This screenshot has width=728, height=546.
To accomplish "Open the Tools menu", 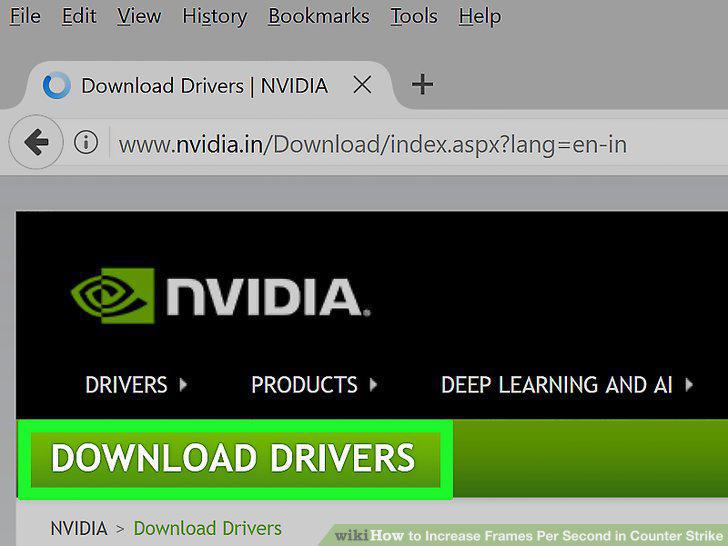I will (x=414, y=16).
